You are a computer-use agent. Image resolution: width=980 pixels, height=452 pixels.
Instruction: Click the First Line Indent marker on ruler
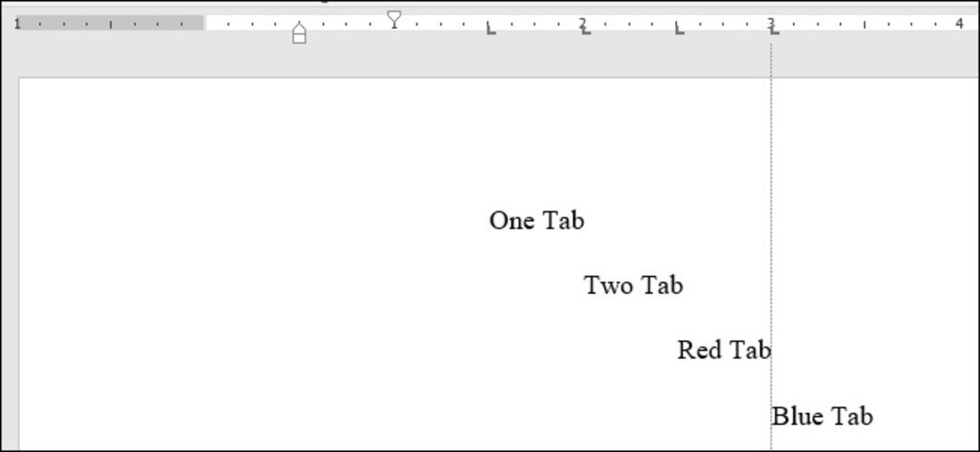tap(394, 19)
